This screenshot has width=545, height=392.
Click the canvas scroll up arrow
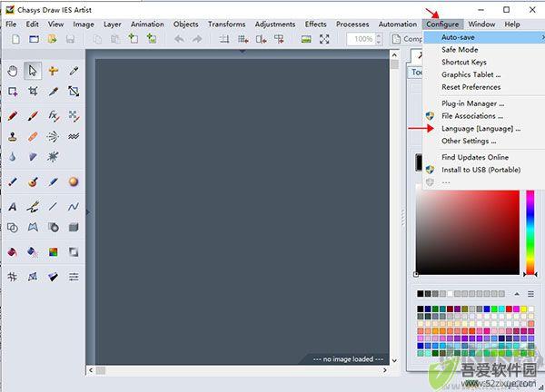coord(394,54)
